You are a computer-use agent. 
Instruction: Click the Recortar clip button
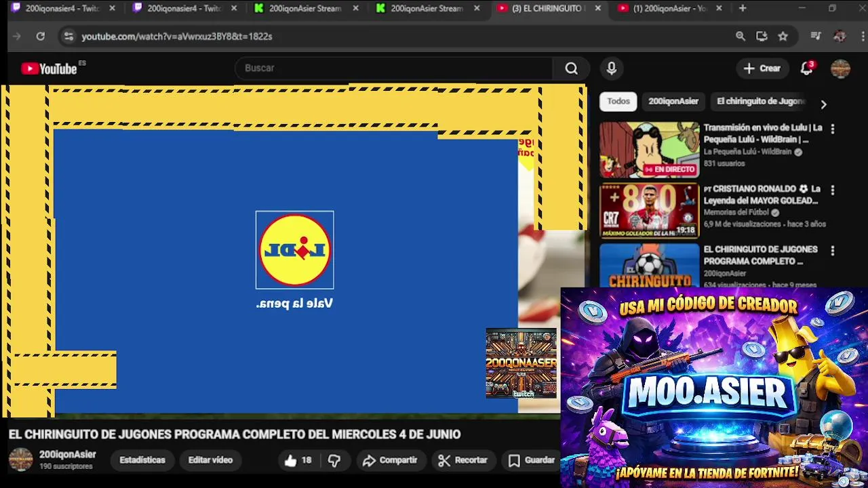[x=463, y=461]
